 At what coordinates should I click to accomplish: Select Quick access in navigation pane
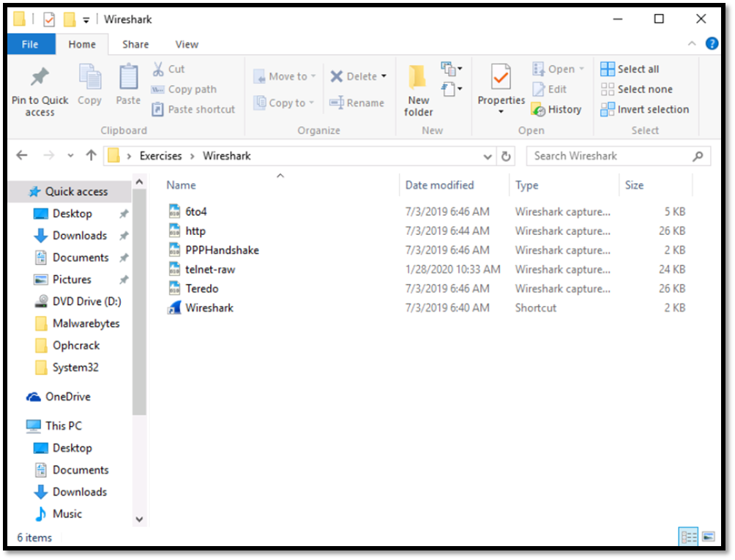click(x=70, y=192)
